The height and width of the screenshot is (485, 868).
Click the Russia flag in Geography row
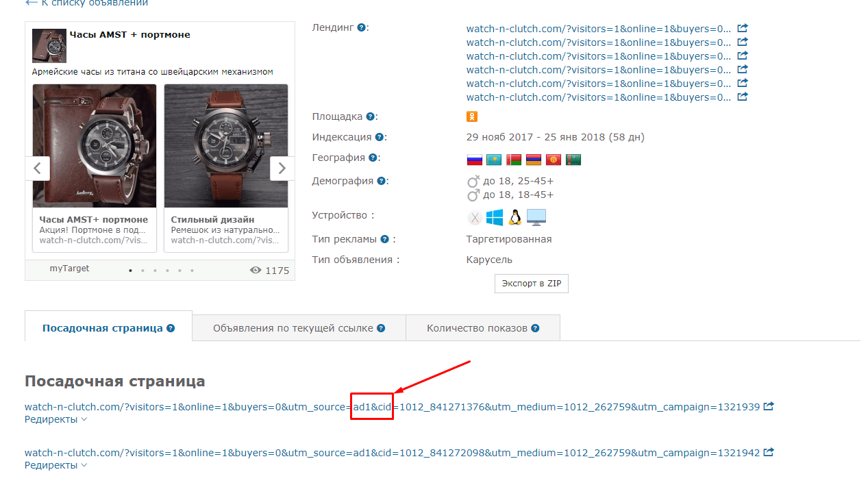pos(474,159)
